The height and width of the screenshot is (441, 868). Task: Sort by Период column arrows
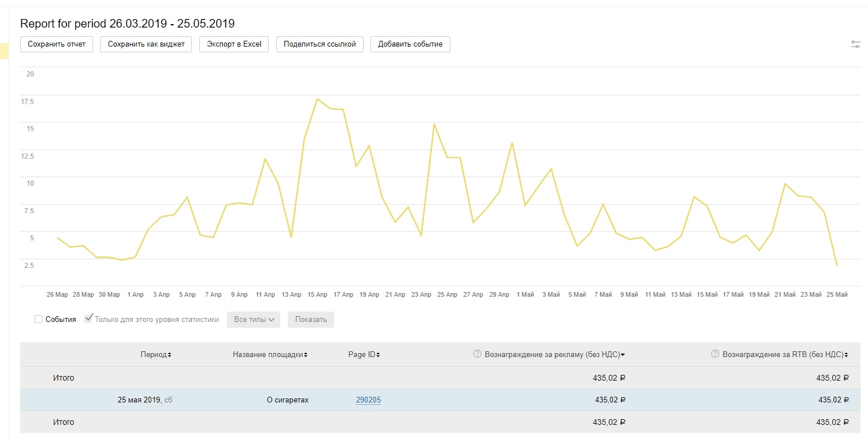(169, 355)
